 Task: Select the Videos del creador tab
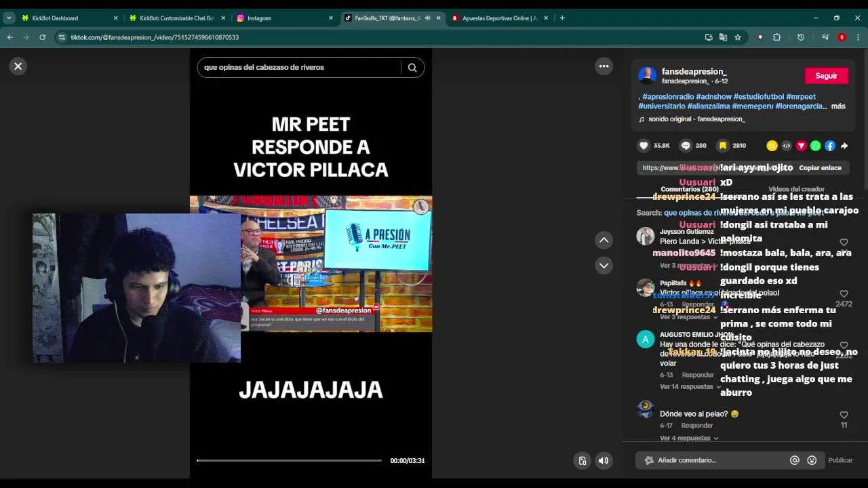point(796,189)
